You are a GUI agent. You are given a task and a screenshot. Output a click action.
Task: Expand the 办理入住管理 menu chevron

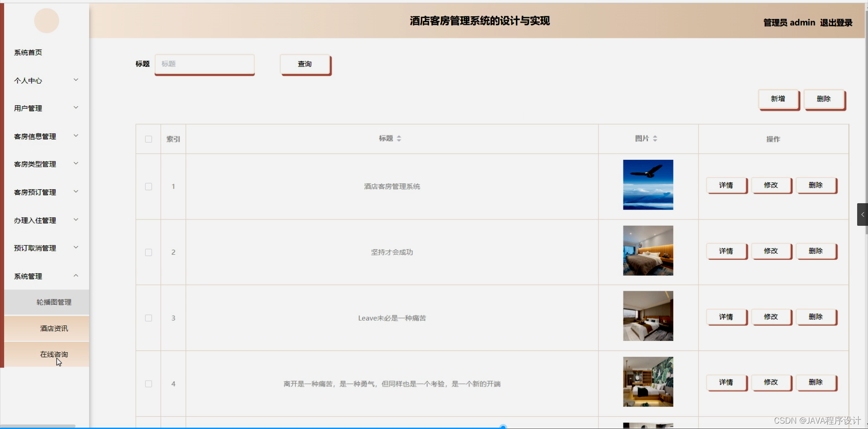pyautogui.click(x=76, y=219)
